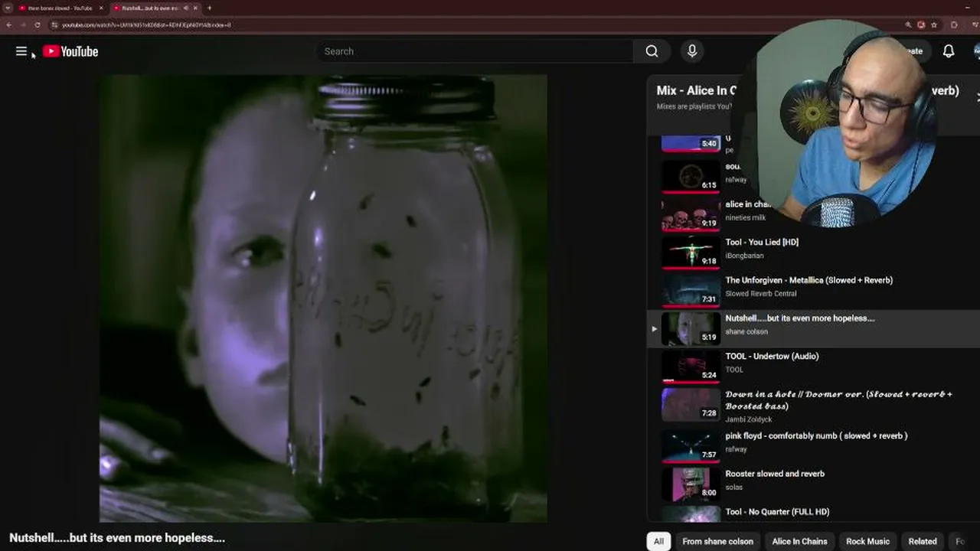Click the 9:19 skulls thumbnail by nineties milk
The height and width of the screenshot is (551, 980).
691,214
